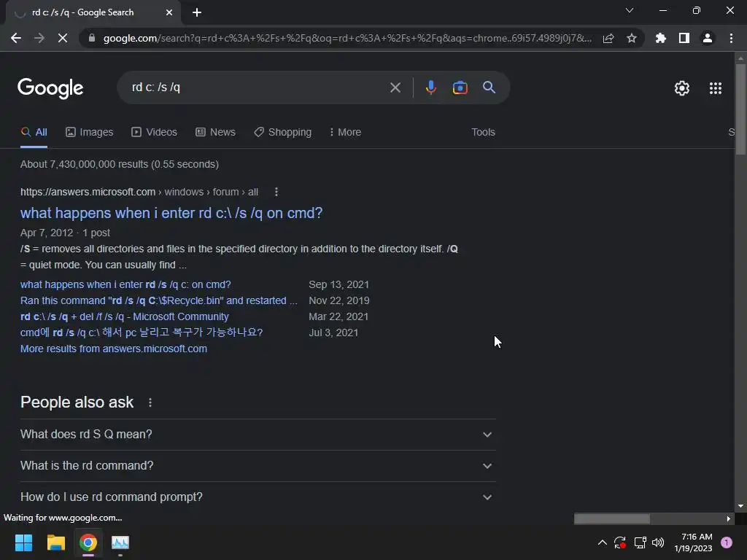Start voice search with the microphone icon
The height and width of the screenshot is (560, 747).
click(430, 87)
